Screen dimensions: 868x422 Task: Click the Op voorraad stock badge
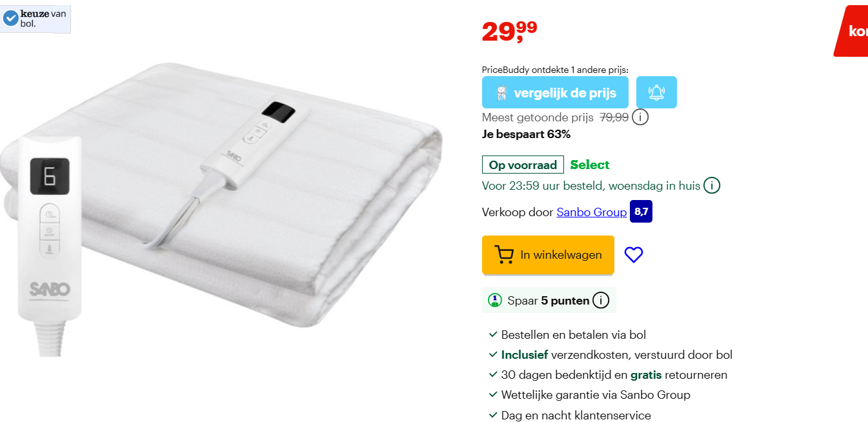523,165
